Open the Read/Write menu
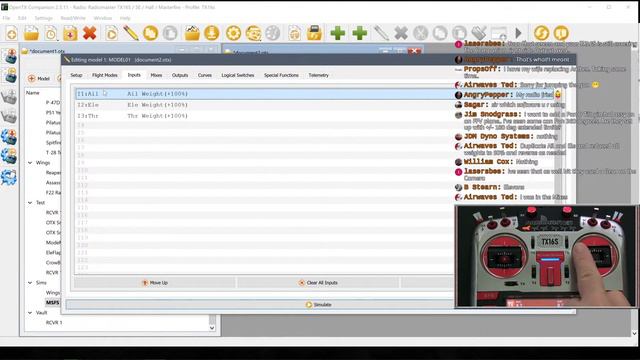The image size is (640, 360). click(73, 18)
